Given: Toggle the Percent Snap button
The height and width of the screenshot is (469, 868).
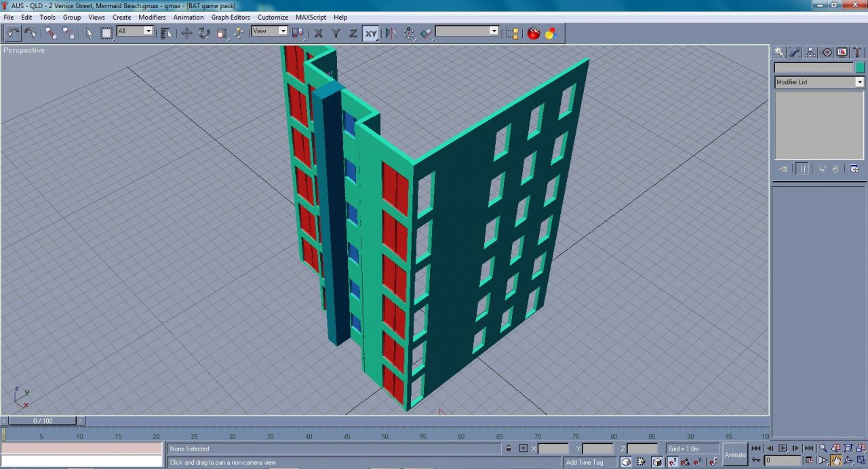Looking at the screenshot, I should pyautogui.click(x=699, y=462).
